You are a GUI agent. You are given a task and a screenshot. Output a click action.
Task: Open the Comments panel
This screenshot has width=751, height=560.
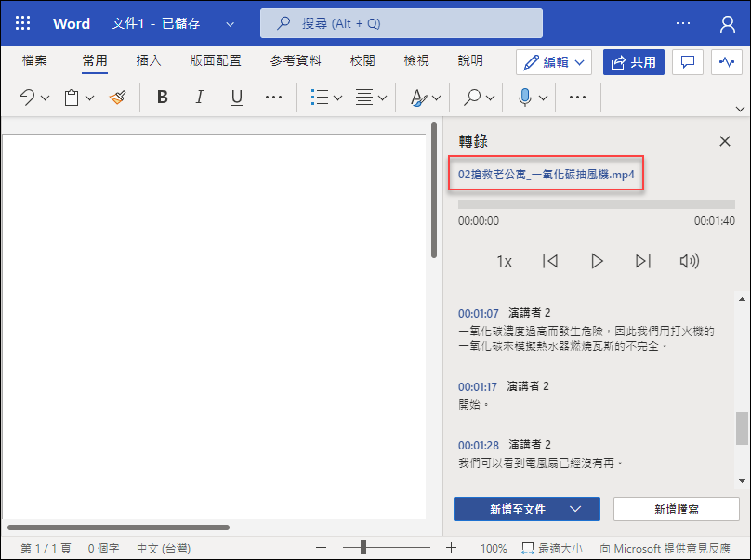coord(687,61)
